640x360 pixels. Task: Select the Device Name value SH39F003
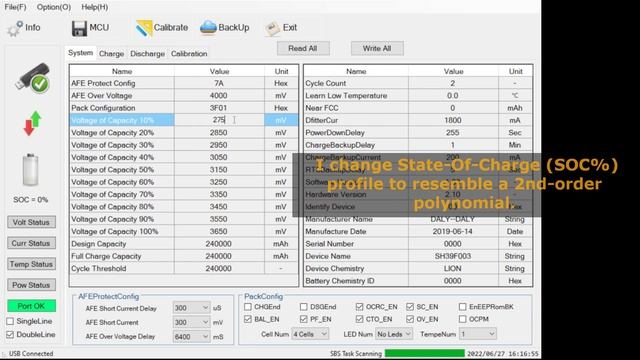pyautogui.click(x=453, y=256)
